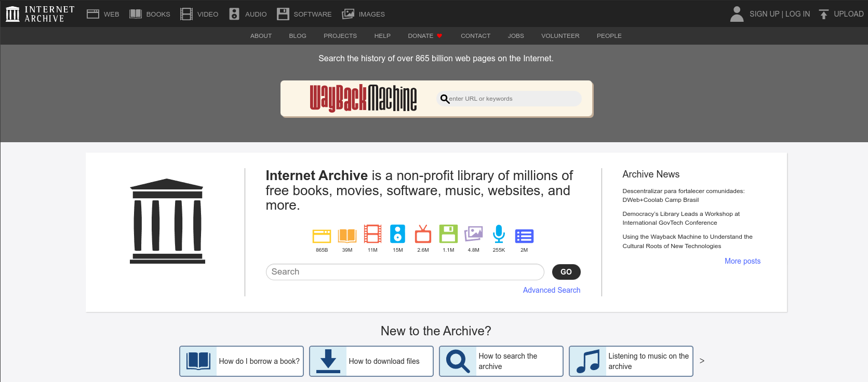868x382 pixels.
Task: Click the SOFTWARE text label in header
Action: click(313, 15)
